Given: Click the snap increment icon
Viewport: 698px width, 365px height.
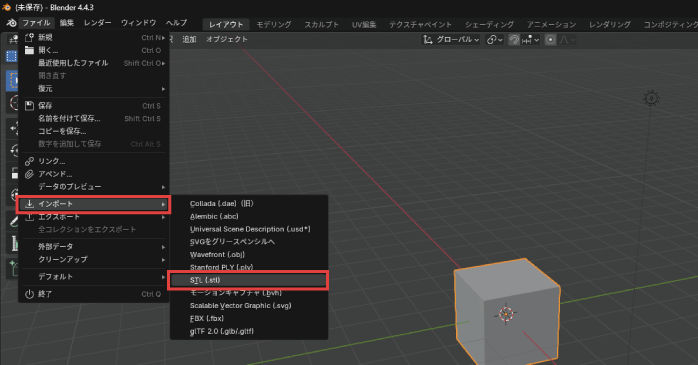Looking at the screenshot, I should tap(527, 40).
